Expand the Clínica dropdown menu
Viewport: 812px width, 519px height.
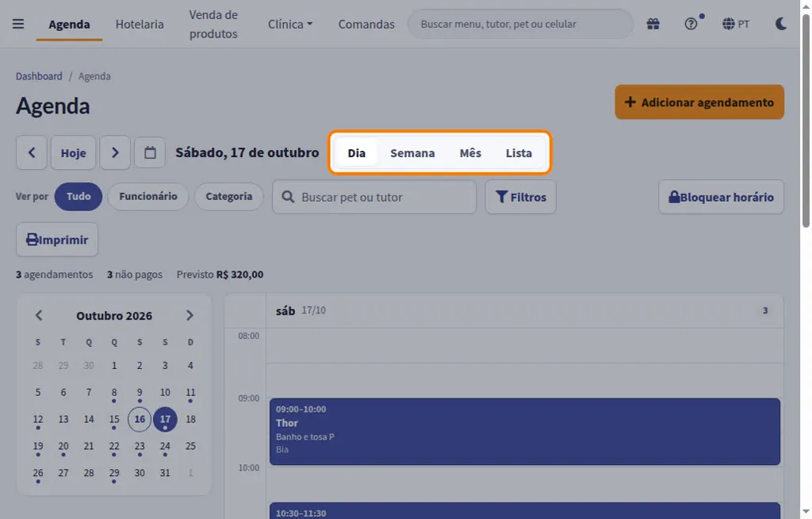[290, 25]
